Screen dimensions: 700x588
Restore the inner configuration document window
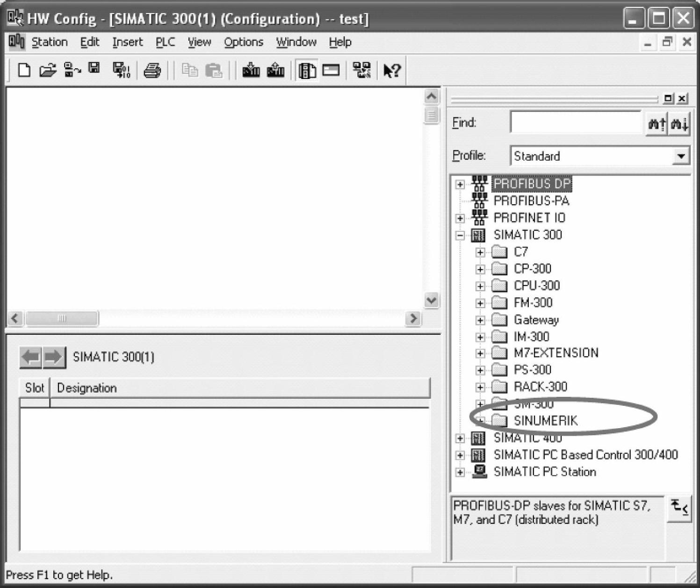click(667, 43)
